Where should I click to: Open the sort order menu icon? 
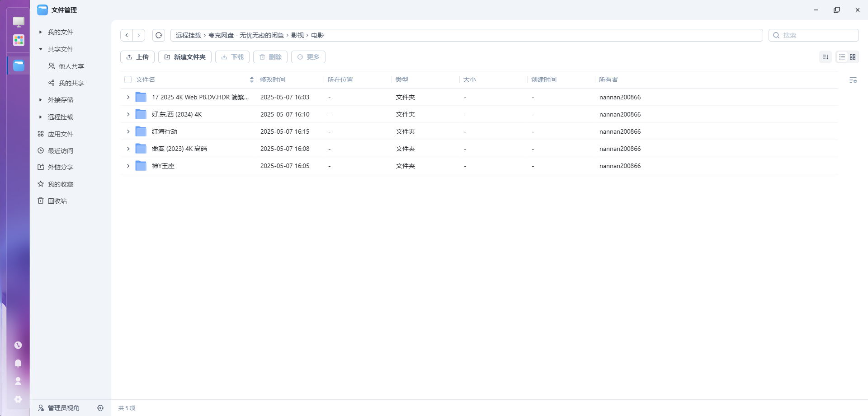click(826, 57)
